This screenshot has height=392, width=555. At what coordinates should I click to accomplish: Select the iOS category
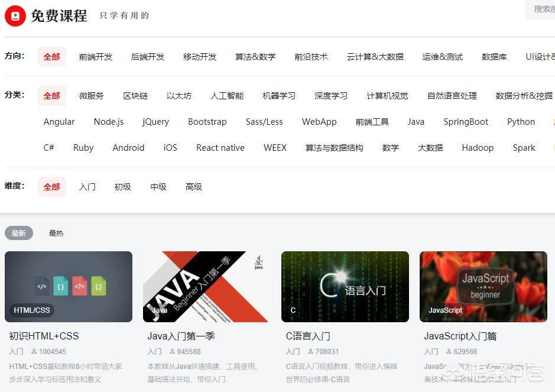coord(170,148)
